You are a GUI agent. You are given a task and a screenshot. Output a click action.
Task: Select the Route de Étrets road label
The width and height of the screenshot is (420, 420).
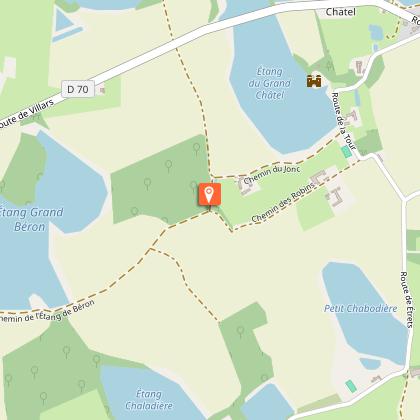tap(406, 300)
